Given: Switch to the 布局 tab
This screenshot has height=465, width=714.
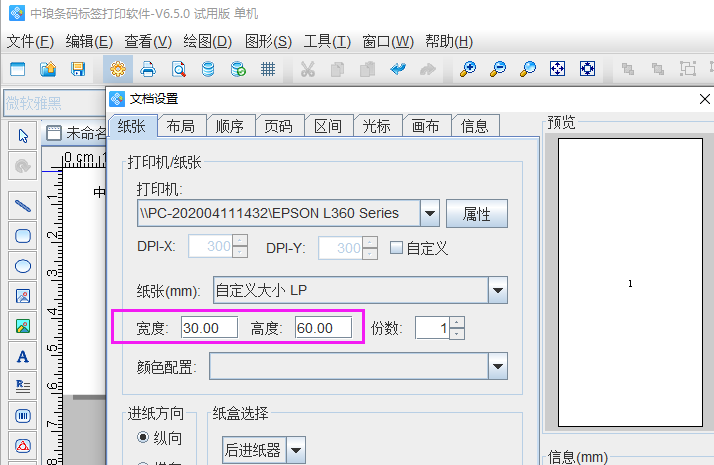Looking at the screenshot, I should (x=181, y=126).
